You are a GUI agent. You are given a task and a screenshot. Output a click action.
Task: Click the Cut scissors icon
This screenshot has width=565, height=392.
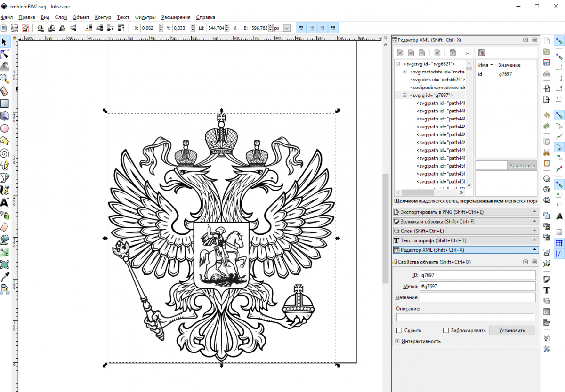pos(547,152)
